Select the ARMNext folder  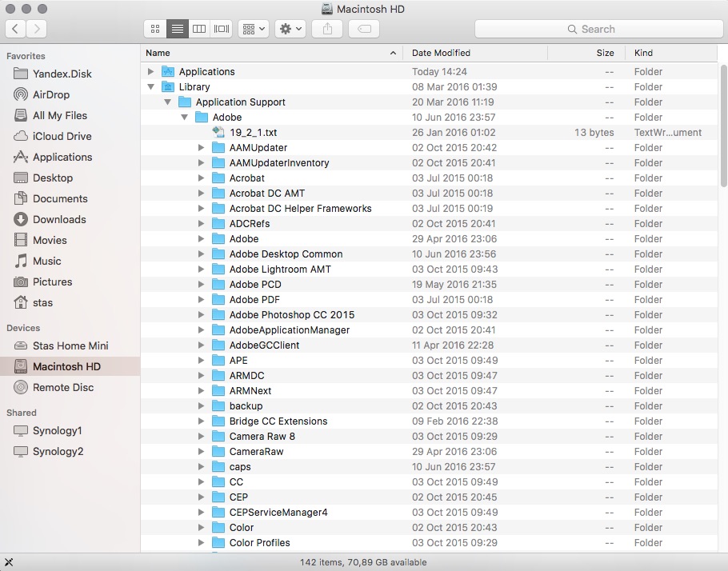coord(429,391)
